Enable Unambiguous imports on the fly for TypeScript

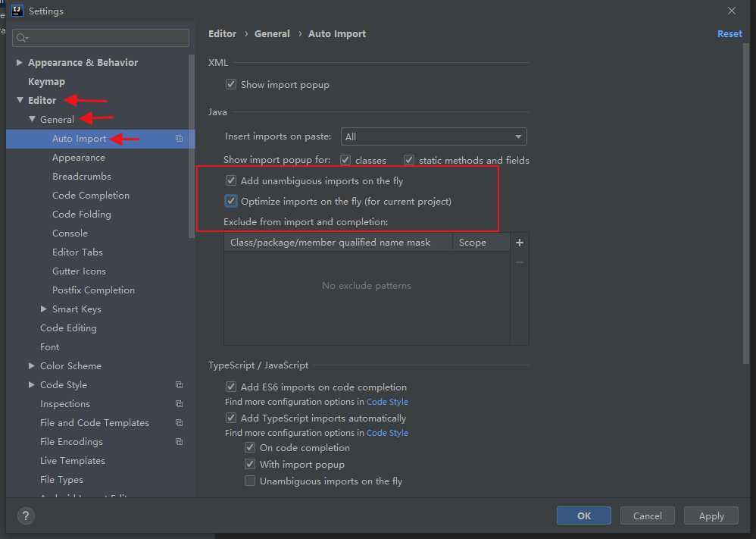coord(250,481)
